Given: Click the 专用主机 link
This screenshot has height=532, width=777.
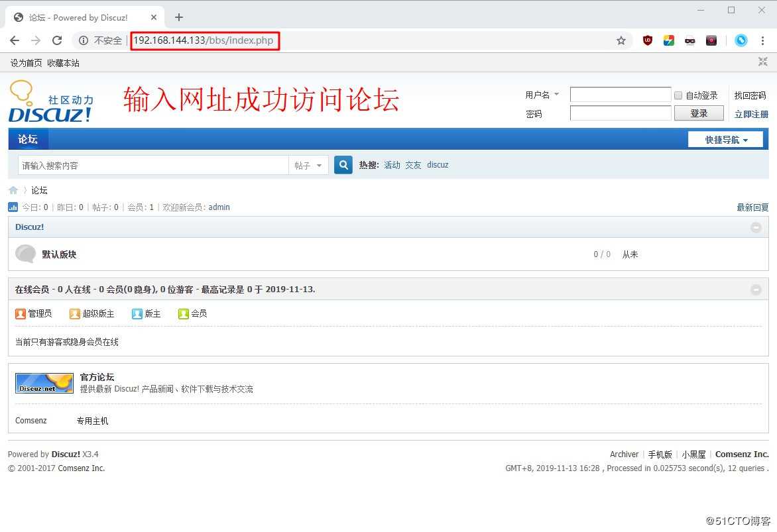Looking at the screenshot, I should pyautogui.click(x=92, y=421).
